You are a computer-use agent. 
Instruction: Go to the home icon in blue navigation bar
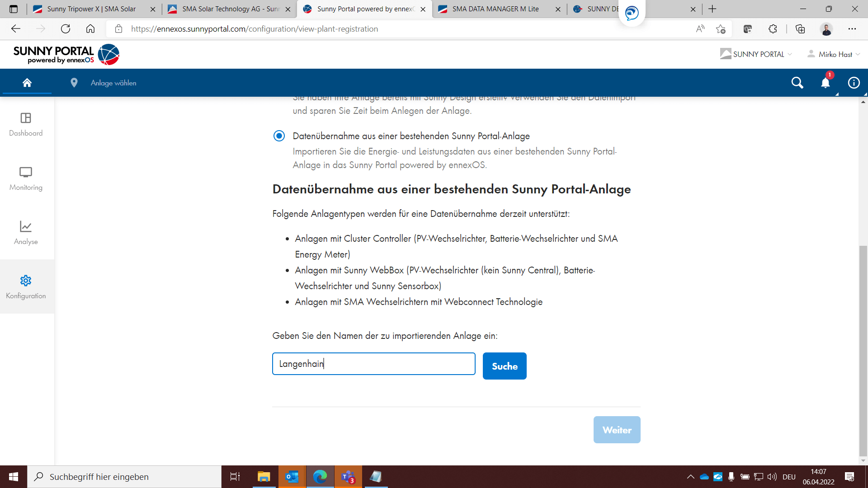click(x=27, y=83)
